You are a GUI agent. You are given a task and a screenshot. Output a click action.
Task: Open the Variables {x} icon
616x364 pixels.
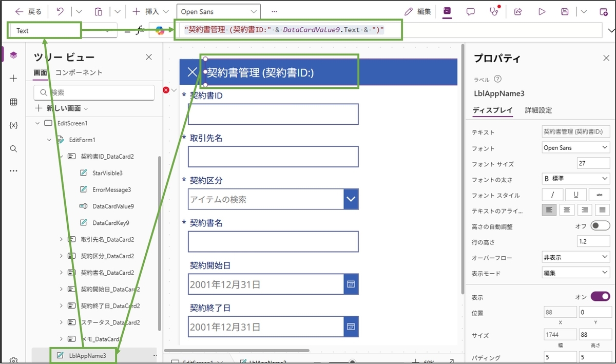13,125
